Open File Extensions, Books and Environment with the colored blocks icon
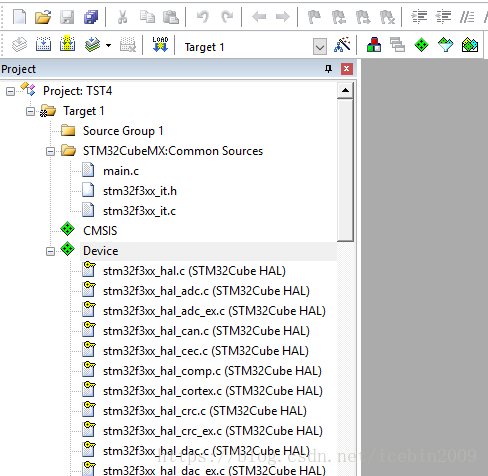The image size is (488, 476). 374,45
